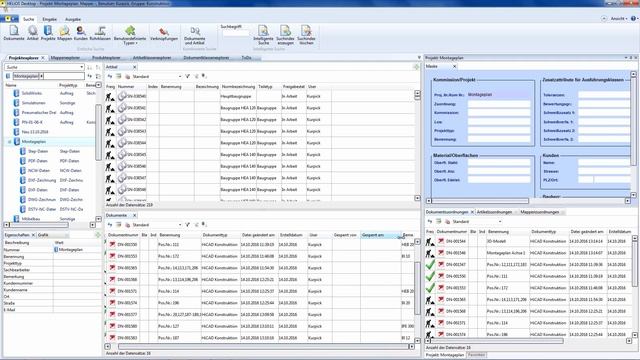Sort by Dokumenttyp column in Dokumente list
Image resolution: width=640 pixels, height=360 pixels.
tap(220, 235)
